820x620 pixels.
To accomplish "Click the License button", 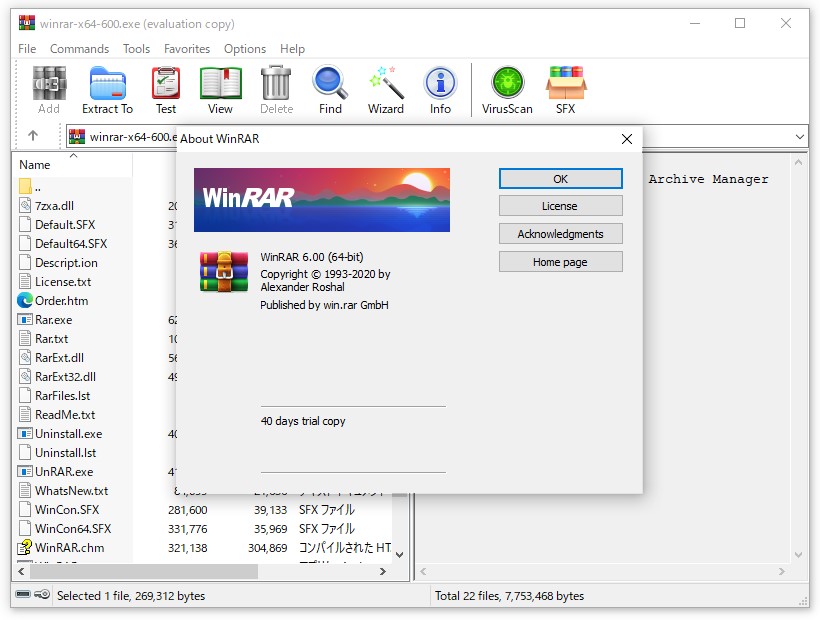I will pyautogui.click(x=560, y=206).
